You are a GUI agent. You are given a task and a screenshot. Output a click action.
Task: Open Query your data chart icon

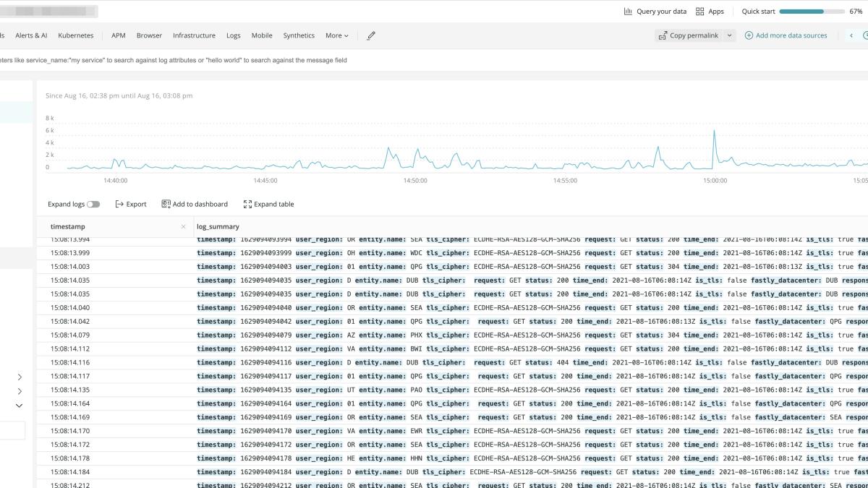pos(628,12)
